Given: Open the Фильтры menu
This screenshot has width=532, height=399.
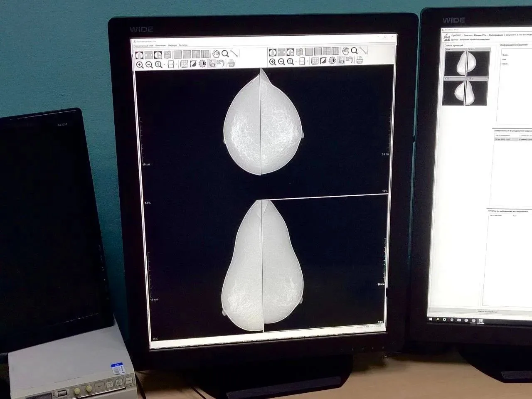Looking at the screenshot, I should point(183,45).
